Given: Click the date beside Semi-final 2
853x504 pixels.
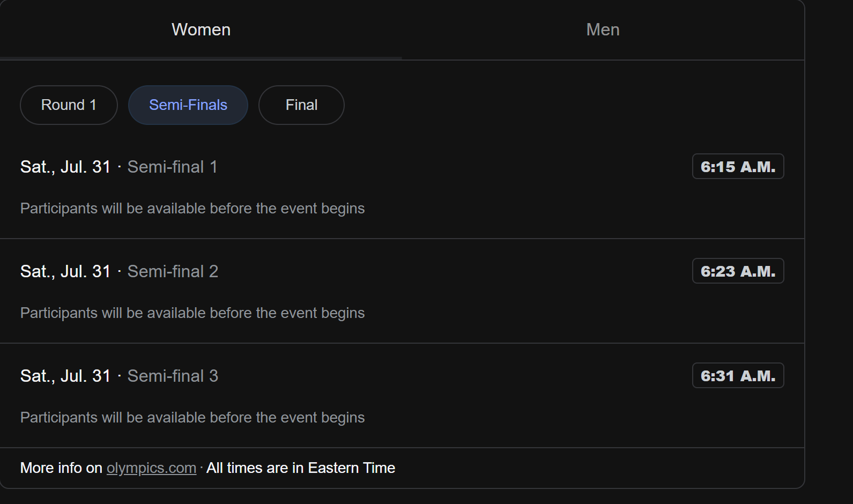Looking at the screenshot, I should coord(65,271).
